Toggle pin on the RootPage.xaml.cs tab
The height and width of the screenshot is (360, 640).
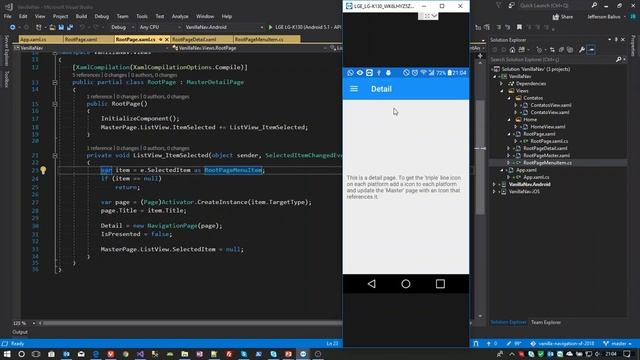[160, 40]
